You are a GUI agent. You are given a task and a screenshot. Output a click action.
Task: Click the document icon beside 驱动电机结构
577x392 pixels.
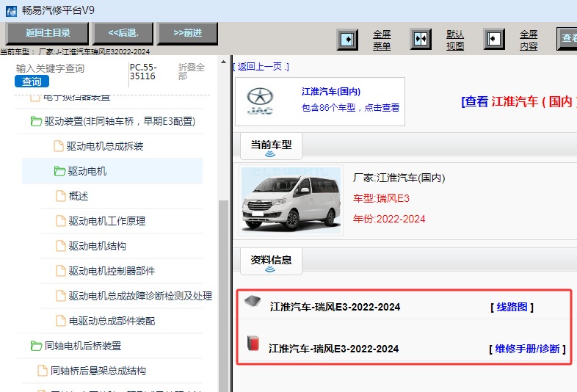[x=61, y=246]
